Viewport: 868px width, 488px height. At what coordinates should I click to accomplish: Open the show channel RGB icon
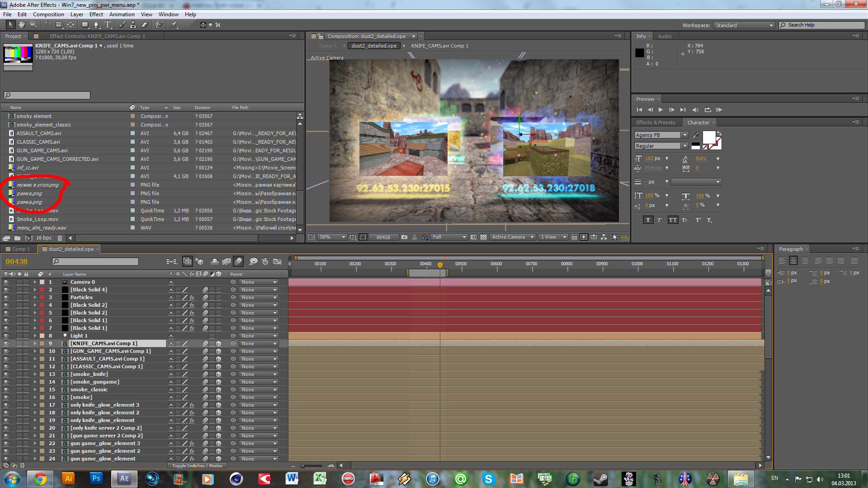[x=424, y=237]
